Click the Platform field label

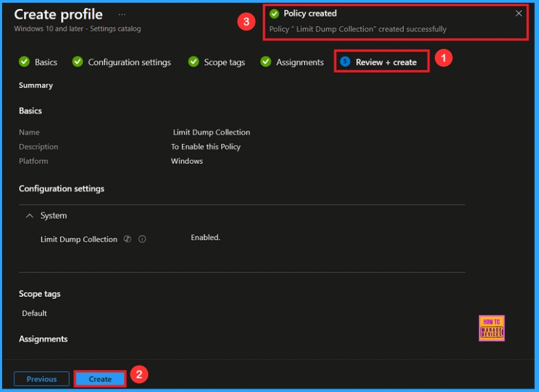coord(33,161)
